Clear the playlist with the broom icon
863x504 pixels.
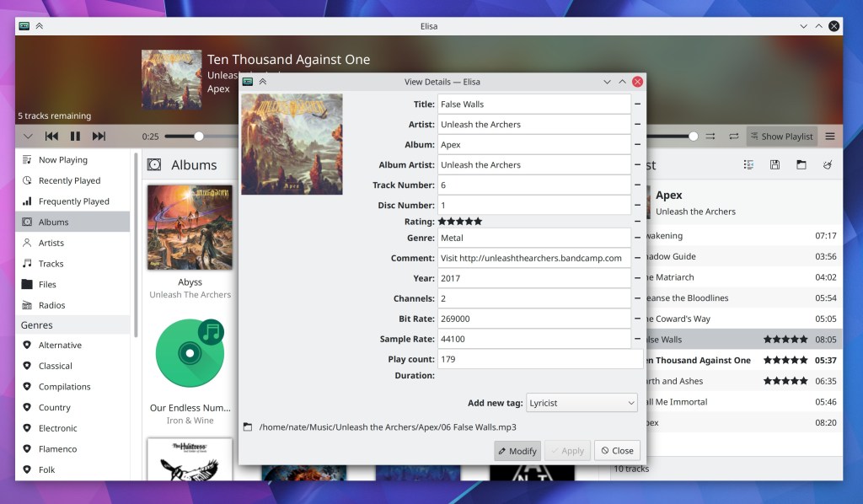[x=828, y=165]
